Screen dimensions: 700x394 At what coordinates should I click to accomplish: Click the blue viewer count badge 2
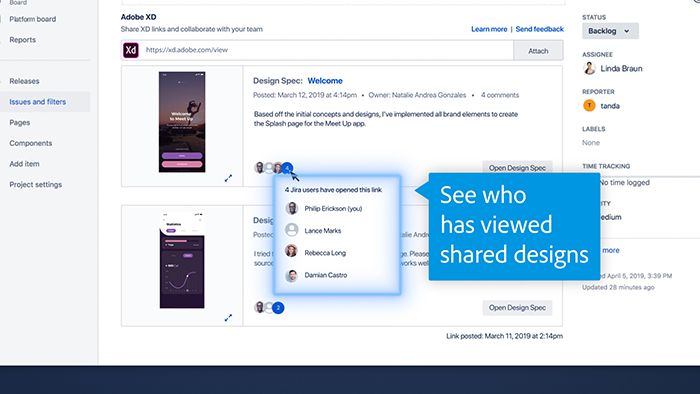tap(278, 307)
